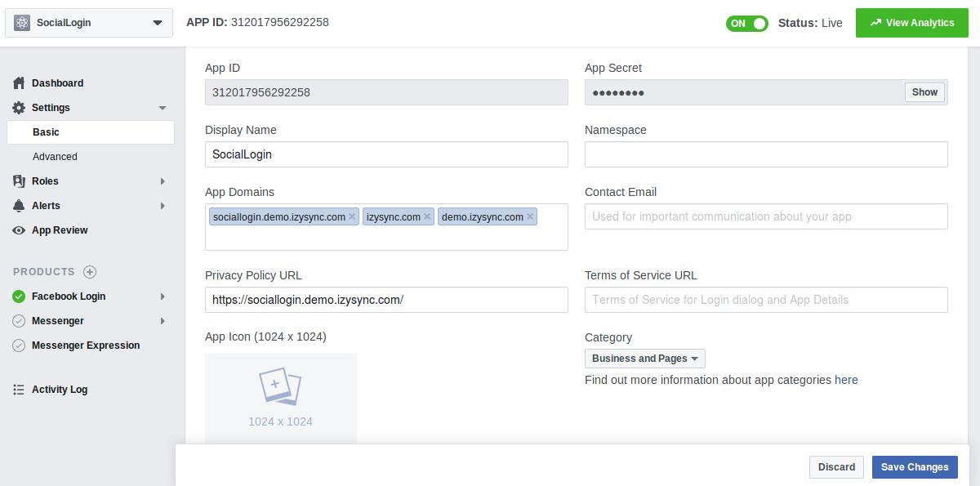Remove sociallogin.demo.izysync.com domain tag
This screenshot has width=980, height=486.
pyautogui.click(x=352, y=216)
